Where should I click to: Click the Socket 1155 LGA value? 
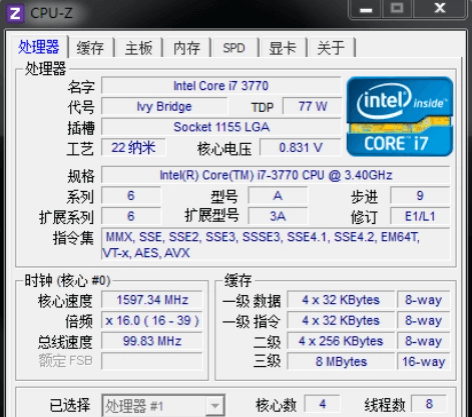pyautogui.click(x=221, y=127)
